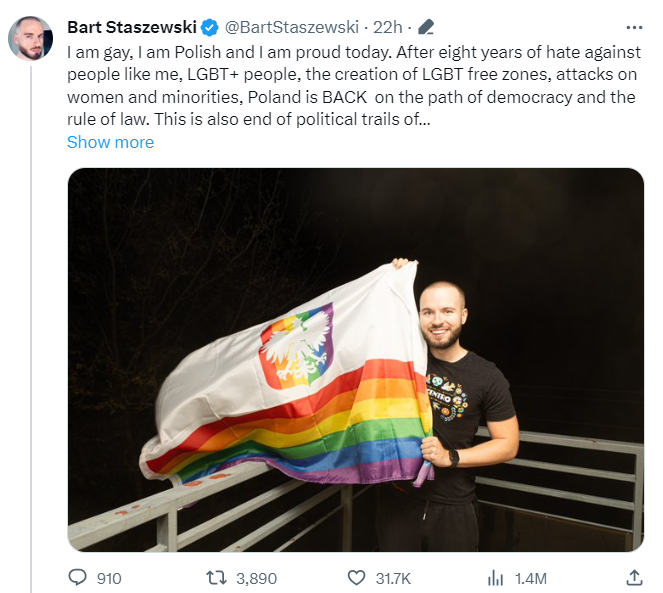Click the repost arrows icon
663x593 pixels.
[216, 577]
